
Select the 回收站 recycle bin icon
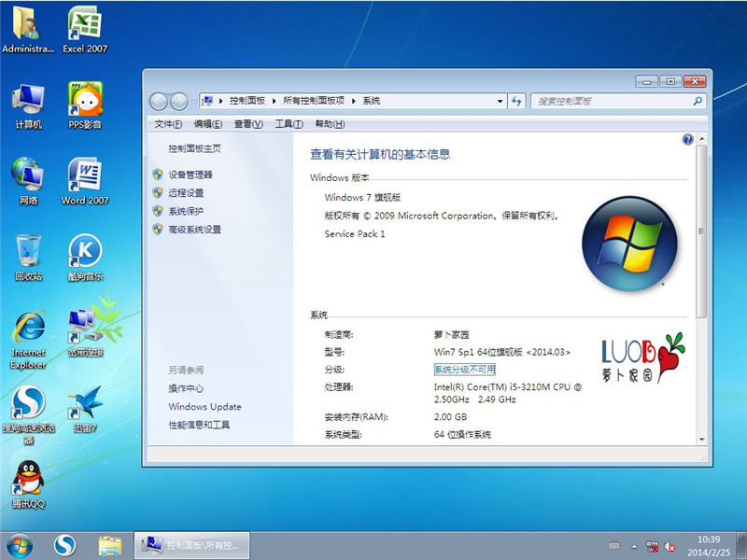[28, 258]
